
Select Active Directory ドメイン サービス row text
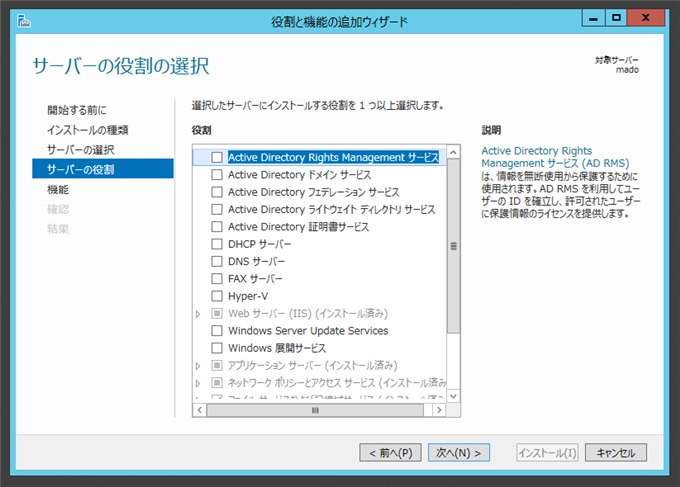300,174
